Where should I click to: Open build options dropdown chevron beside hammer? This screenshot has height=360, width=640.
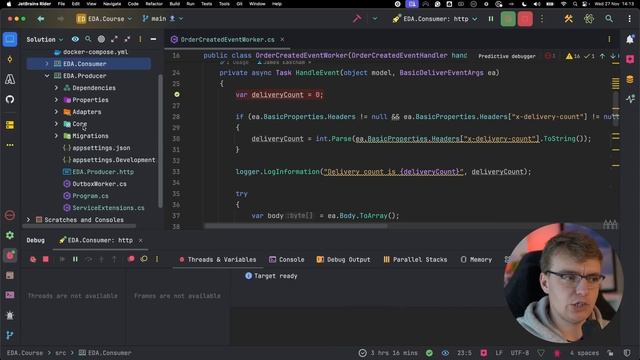click(x=375, y=19)
